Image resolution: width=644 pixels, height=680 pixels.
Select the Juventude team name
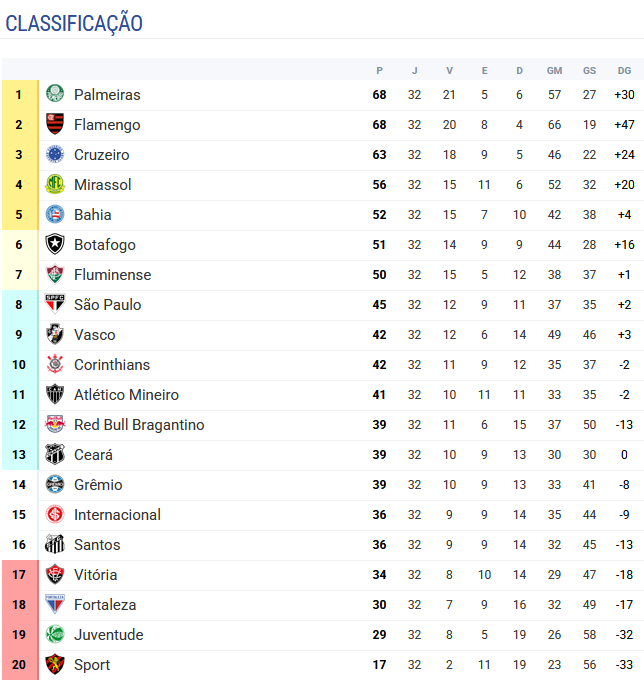coord(108,635)
